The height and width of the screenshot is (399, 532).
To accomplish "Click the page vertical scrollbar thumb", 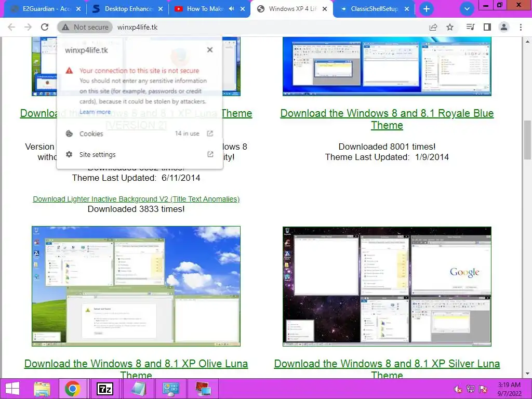I will (x=527, y=140).
